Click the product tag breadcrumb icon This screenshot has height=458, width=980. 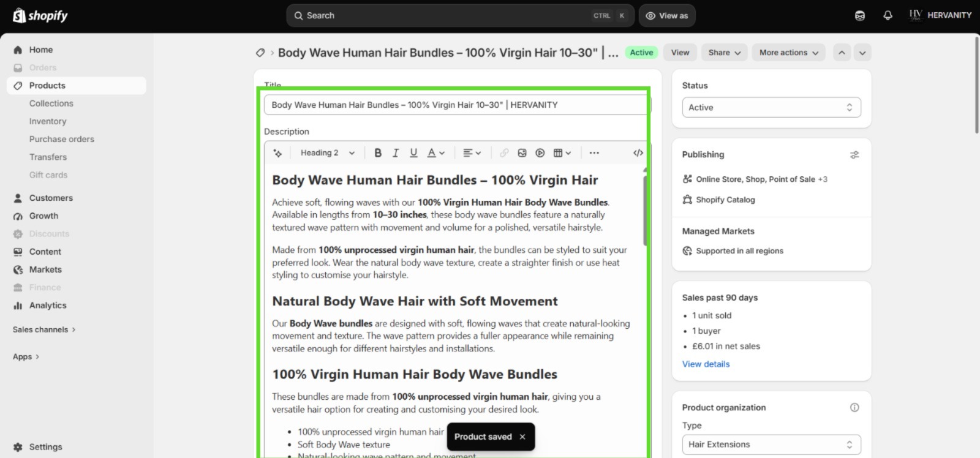(260, 53)
